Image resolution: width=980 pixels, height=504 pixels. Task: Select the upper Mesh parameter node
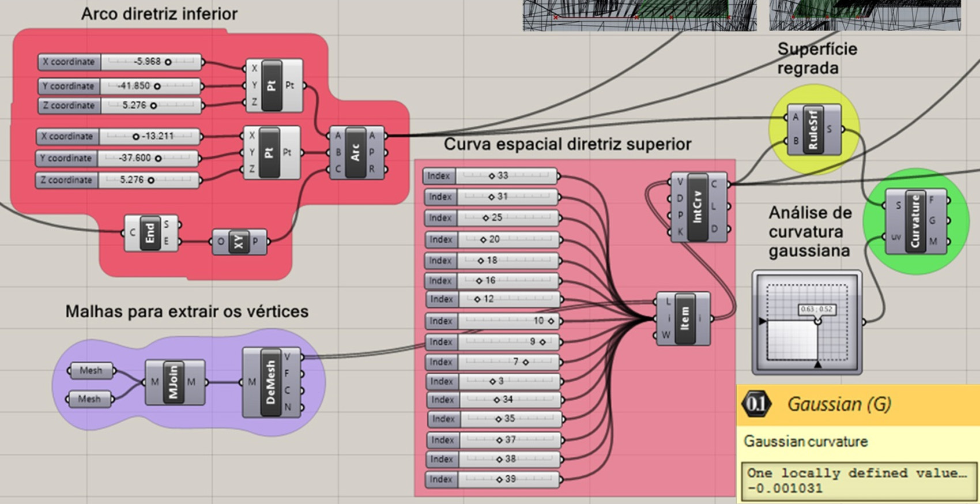(91, 371)
